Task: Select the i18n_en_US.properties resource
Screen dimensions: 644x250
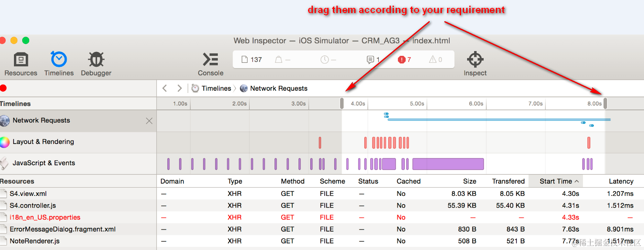Action: (45, 217)
